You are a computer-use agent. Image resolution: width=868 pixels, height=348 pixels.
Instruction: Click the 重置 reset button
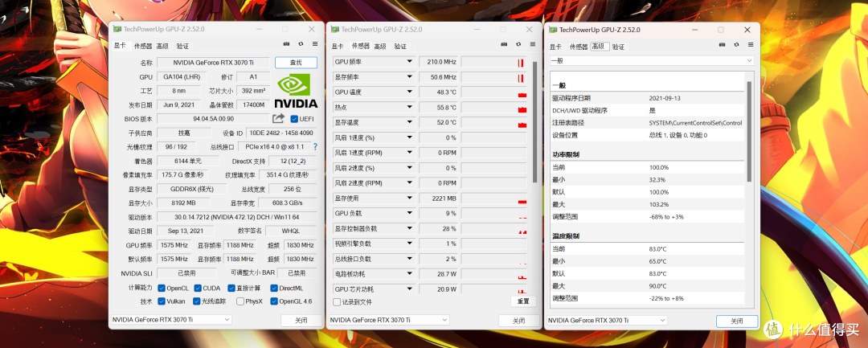523,301
